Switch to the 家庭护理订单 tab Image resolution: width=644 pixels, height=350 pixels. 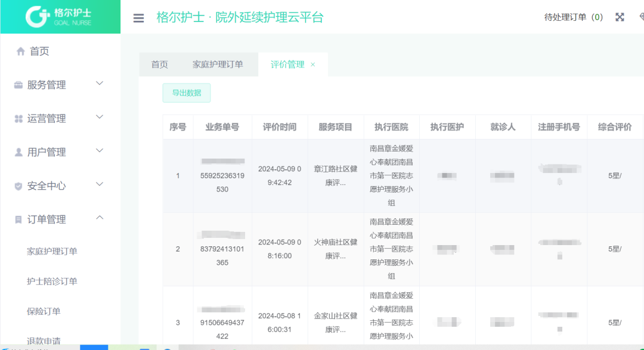pyautogui.click(x=218, y=64)
